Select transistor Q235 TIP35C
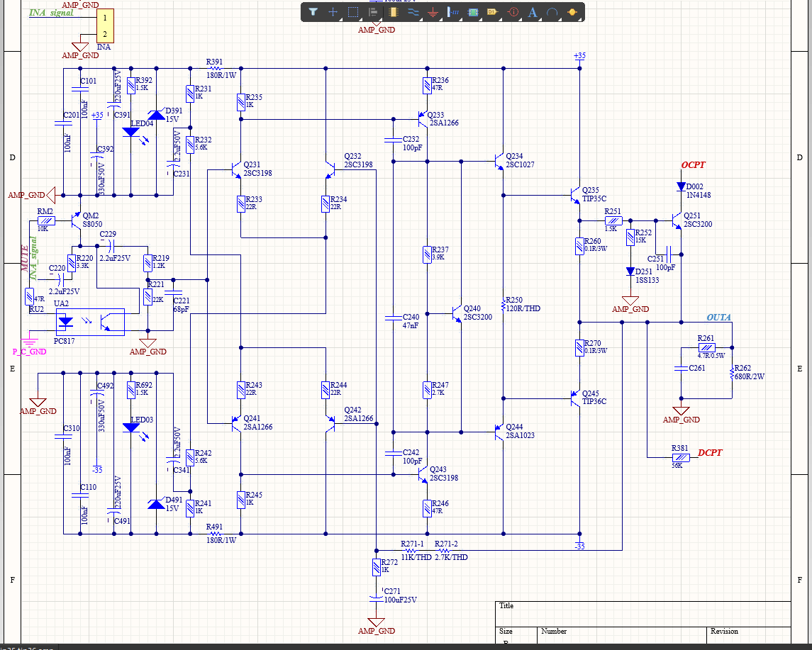 [575, 195]
